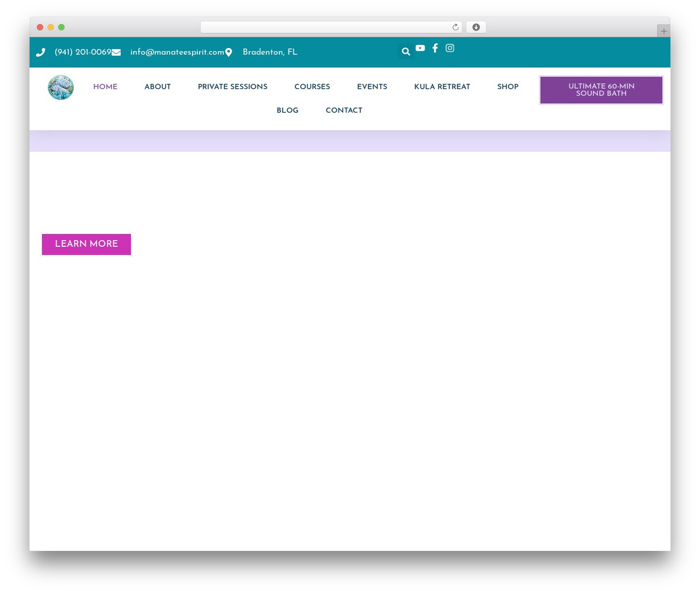Reload page with browser refresh icon

(x=455, y=27)
